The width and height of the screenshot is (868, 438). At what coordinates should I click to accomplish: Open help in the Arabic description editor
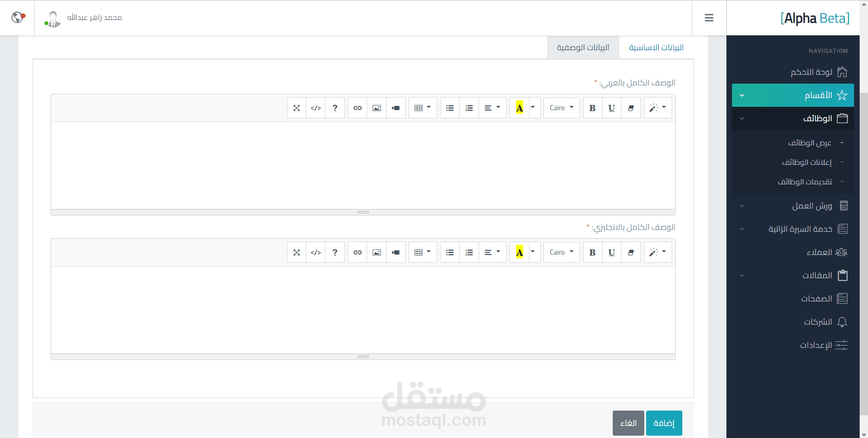(335, 108)
